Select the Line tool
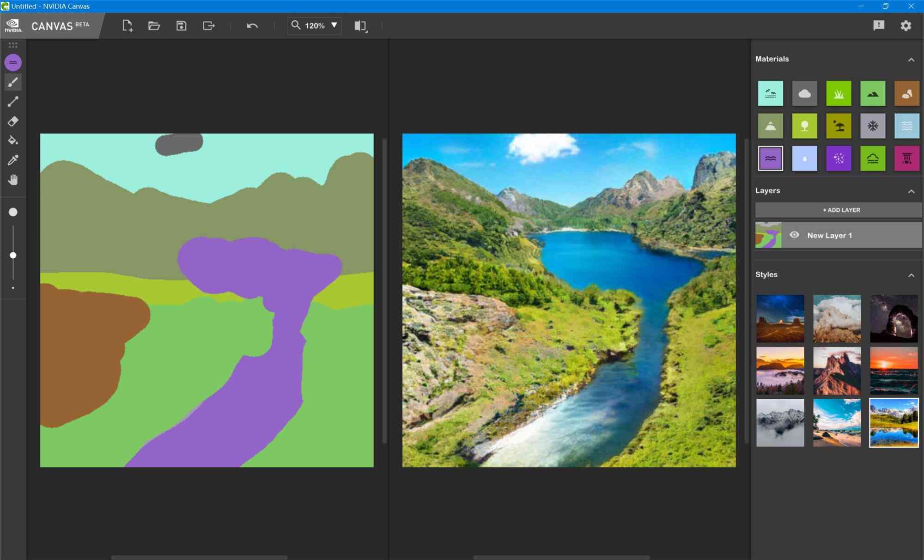The height and width of the screenshot is (560, 924). (13, 102)
